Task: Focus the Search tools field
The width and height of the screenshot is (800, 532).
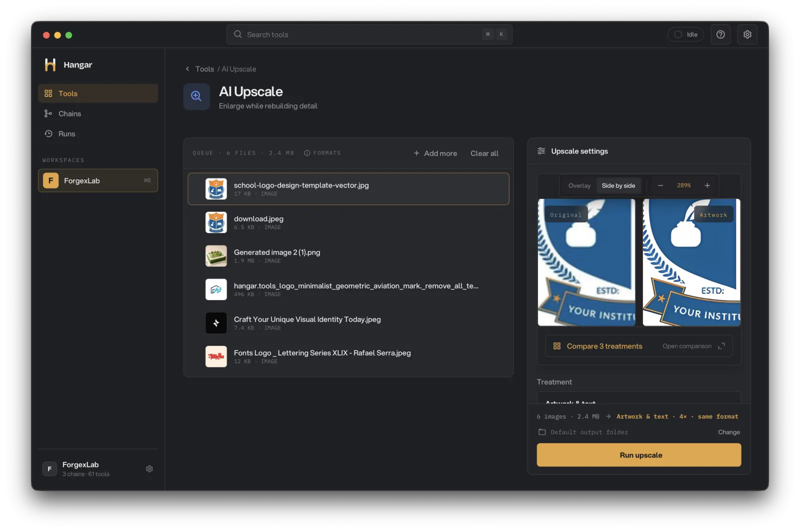Action: [369, 34]
